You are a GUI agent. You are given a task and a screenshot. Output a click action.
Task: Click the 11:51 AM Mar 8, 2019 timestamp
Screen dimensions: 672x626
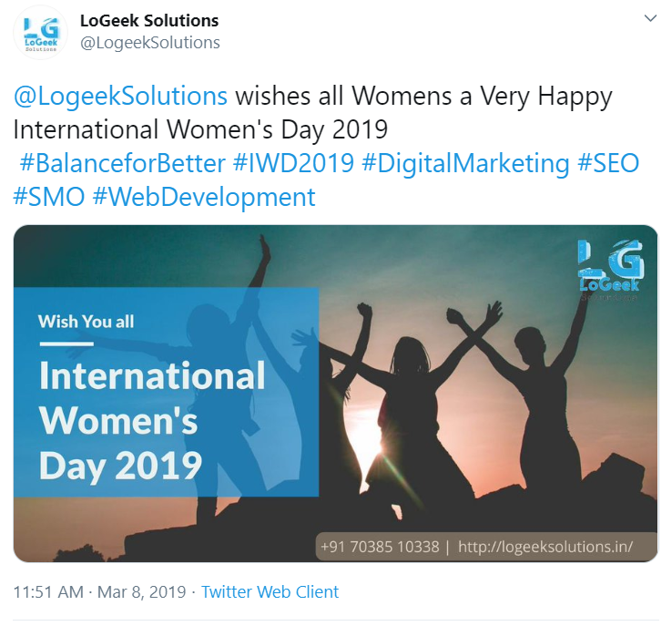(99, 591)
